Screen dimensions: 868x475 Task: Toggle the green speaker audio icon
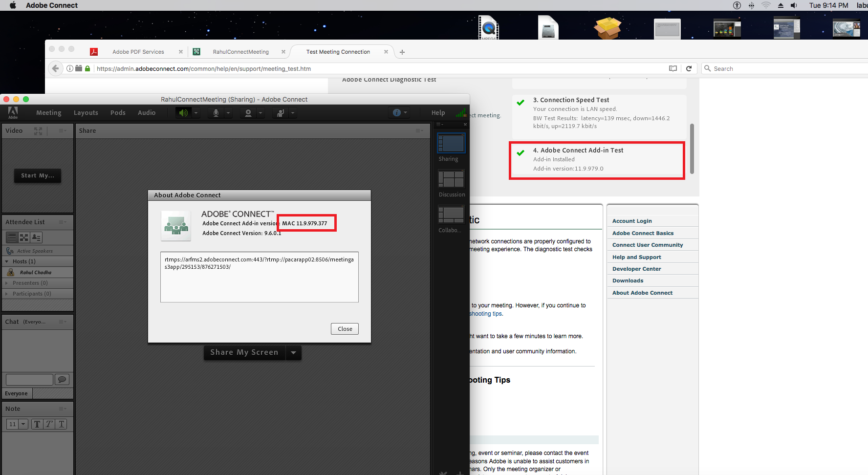(x=183, y=113)
